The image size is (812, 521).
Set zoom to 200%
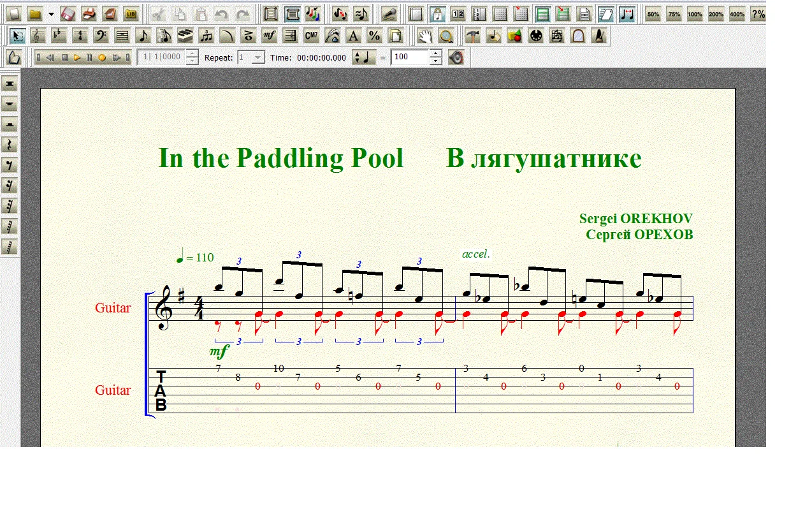(x=716, y=13)
